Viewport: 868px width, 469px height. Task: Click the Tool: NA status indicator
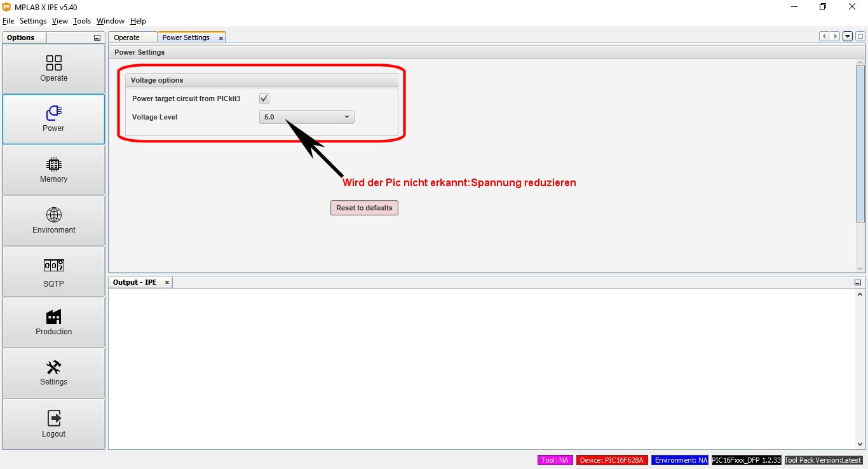tap(555, 460)
